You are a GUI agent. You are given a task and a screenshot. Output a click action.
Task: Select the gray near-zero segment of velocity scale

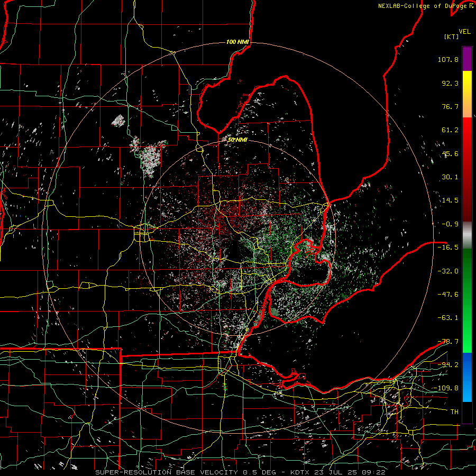coord(467,235)
